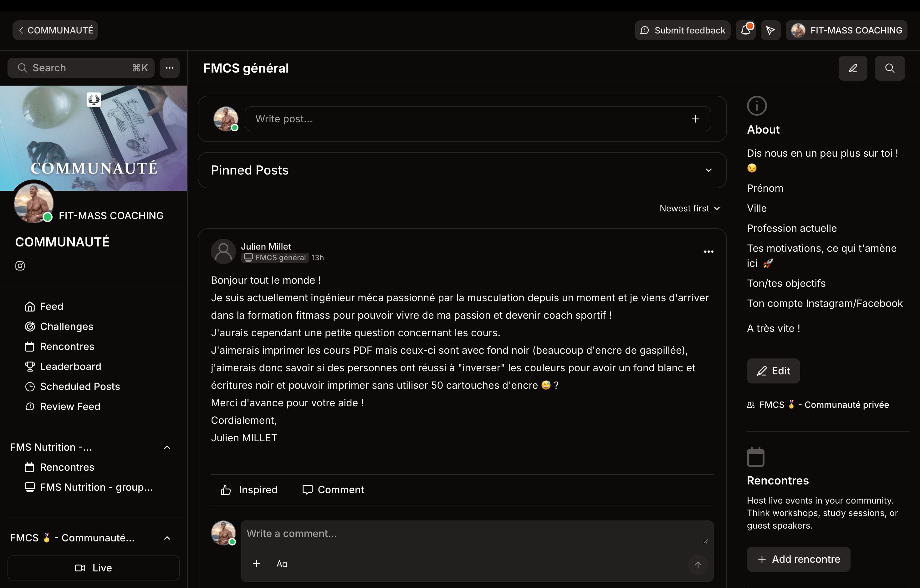Viewport: 920px width, 588px height.
Task: Open the notifications bell
Action: point(745,30)
